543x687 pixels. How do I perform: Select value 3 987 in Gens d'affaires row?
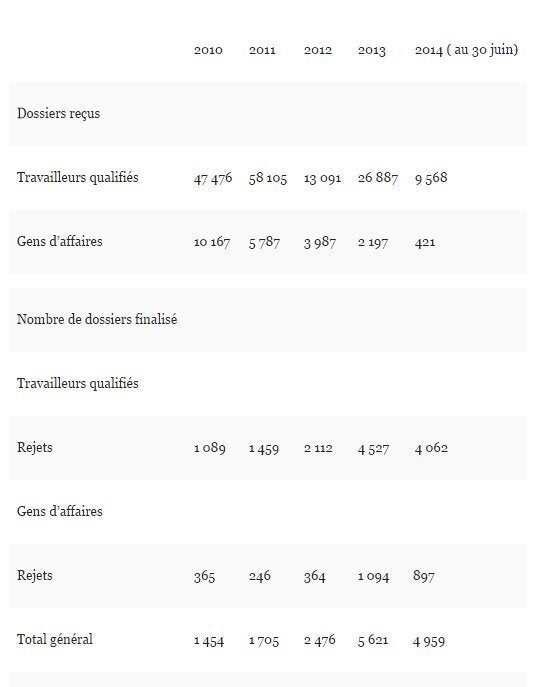pos(320,242)
